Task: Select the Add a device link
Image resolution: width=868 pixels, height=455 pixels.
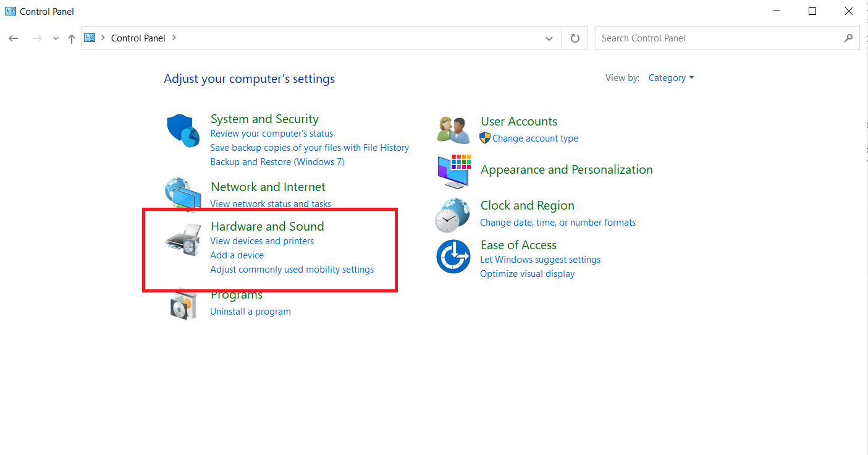Action: tap(237, 255)
